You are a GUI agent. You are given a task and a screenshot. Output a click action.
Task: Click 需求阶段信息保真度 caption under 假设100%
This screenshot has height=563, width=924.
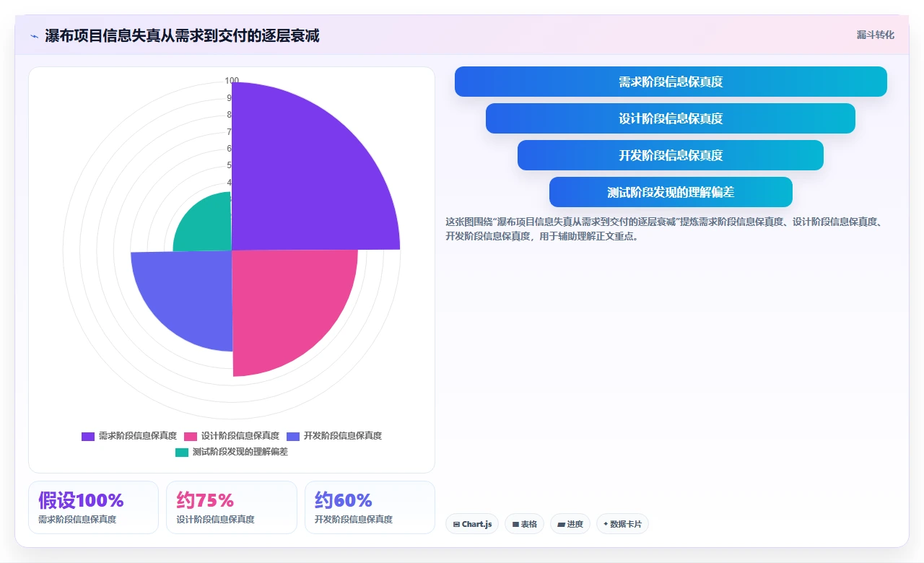tap(77, 519)
